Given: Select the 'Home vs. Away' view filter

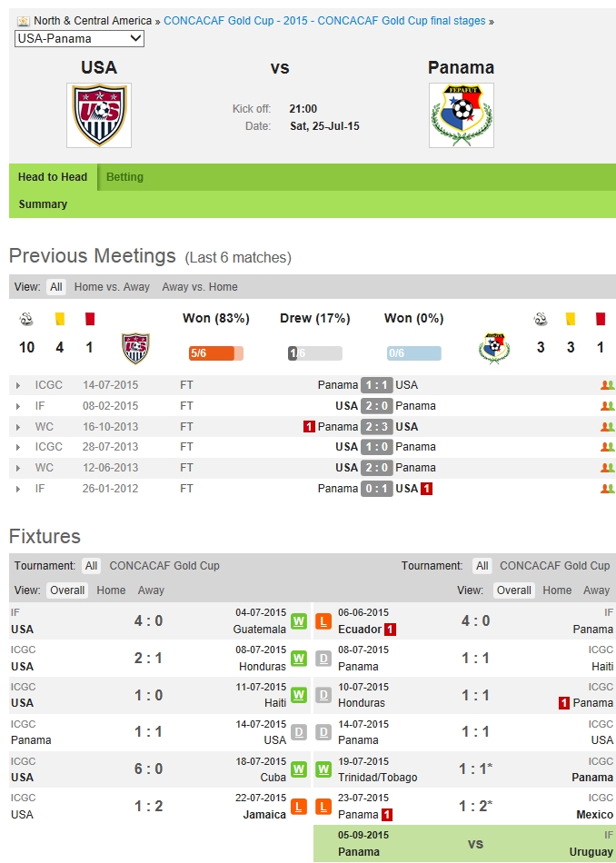Looking at the screenshot, I should pos(112,287).
